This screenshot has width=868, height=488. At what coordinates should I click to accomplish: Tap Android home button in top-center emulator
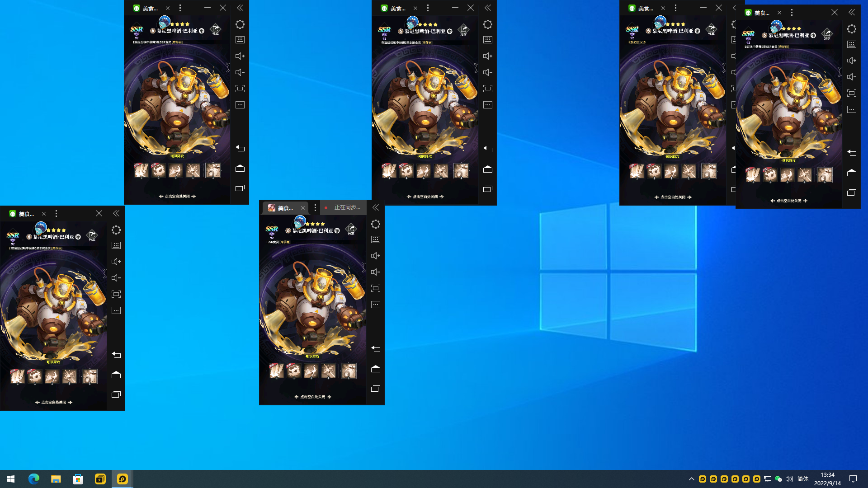tap(488, 169)
